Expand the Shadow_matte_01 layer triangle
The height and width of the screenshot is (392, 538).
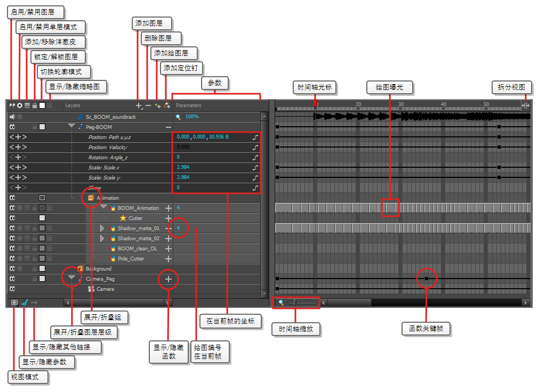102,228
